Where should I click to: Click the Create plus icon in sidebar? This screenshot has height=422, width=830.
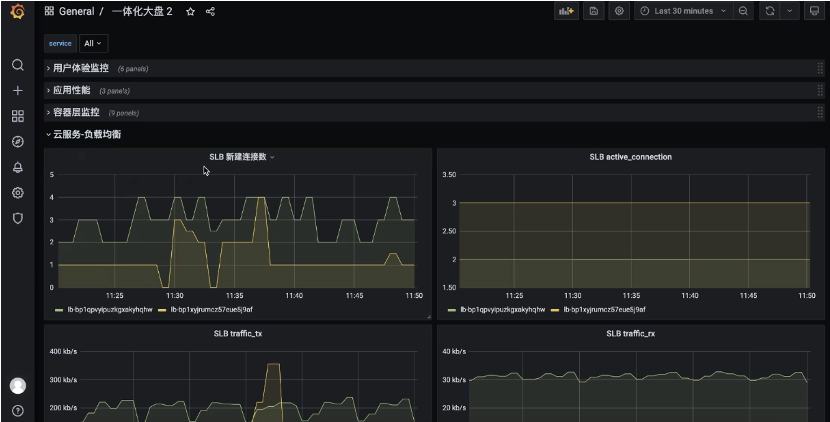click(x=17, y=91)
